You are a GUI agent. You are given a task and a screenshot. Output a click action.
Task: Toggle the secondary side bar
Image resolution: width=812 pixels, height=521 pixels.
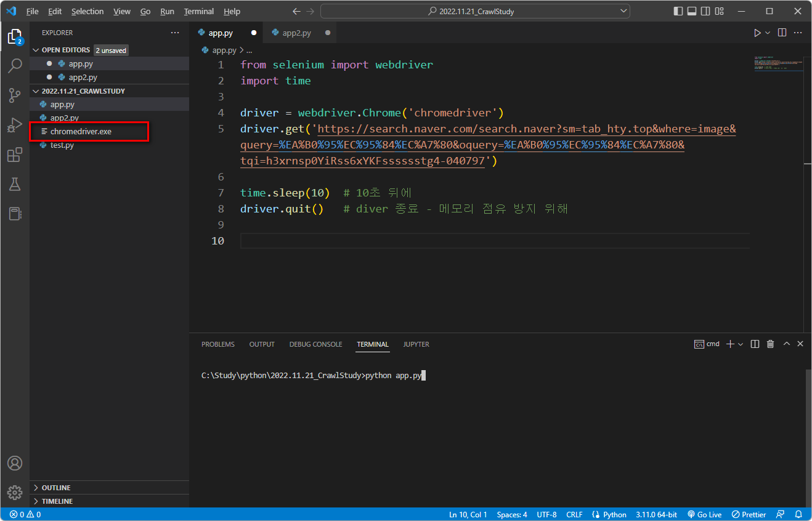(x=705, y=10)
